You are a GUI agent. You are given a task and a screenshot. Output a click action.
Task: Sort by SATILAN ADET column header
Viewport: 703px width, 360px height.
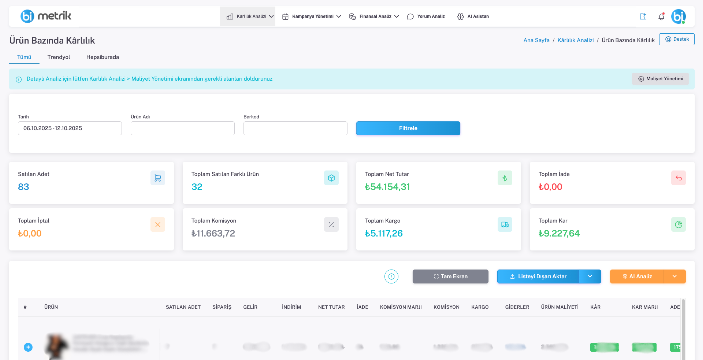(x=183, y=307)
